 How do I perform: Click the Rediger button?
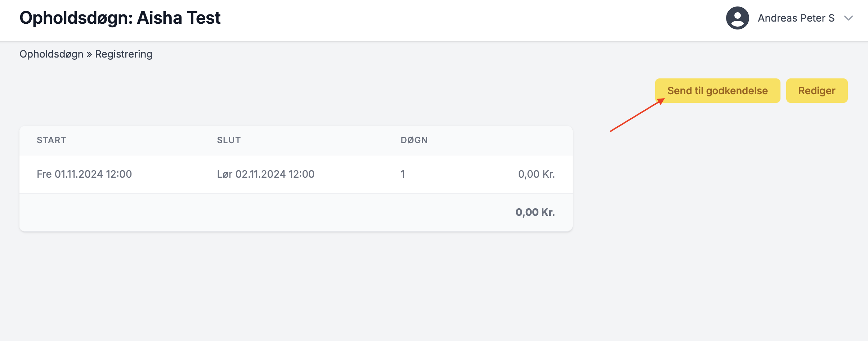[x=816, y=91]
